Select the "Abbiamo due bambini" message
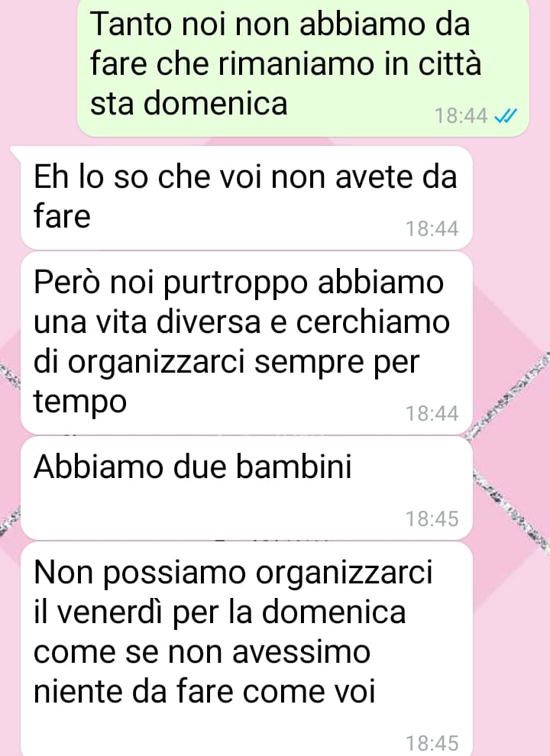The image size is (550, 756). click(x=246, y=488)
